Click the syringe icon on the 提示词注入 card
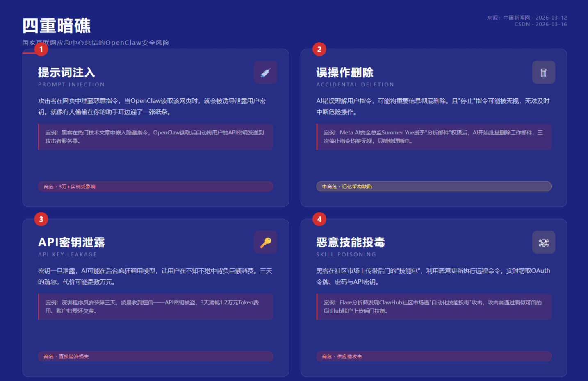588x381 pixels. [265, 72]
